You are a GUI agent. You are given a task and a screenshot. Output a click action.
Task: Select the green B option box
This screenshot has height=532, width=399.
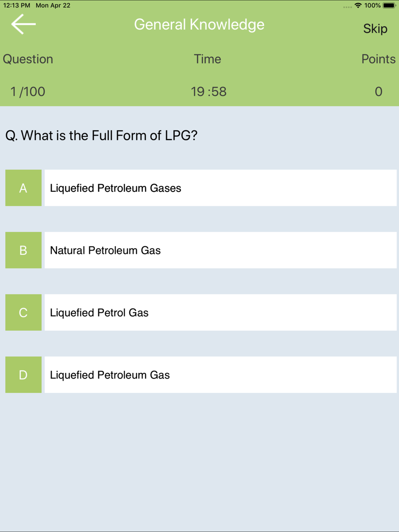tap(24, 250)
